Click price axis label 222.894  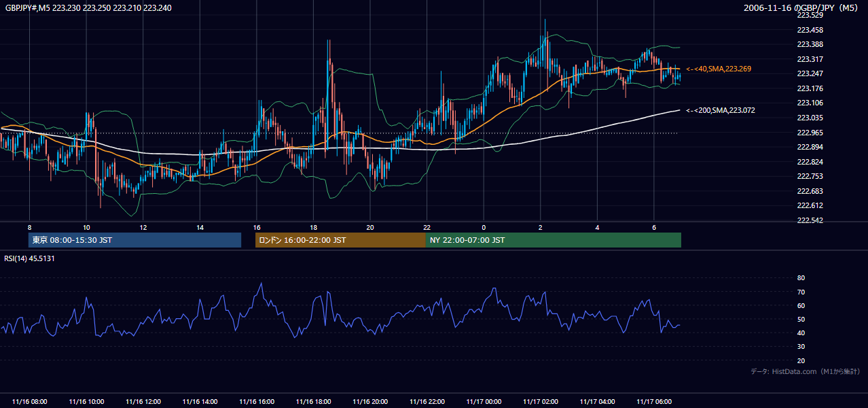point(810,147)
